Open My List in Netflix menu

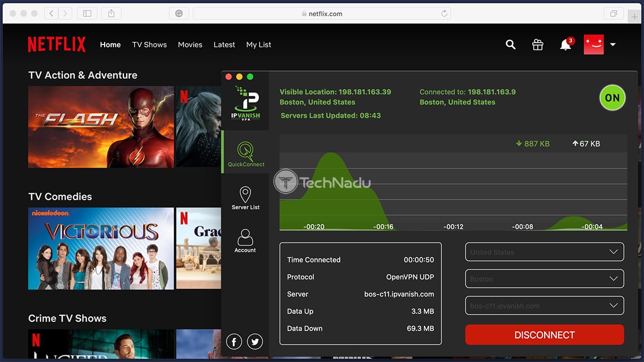tap(259, 45)
